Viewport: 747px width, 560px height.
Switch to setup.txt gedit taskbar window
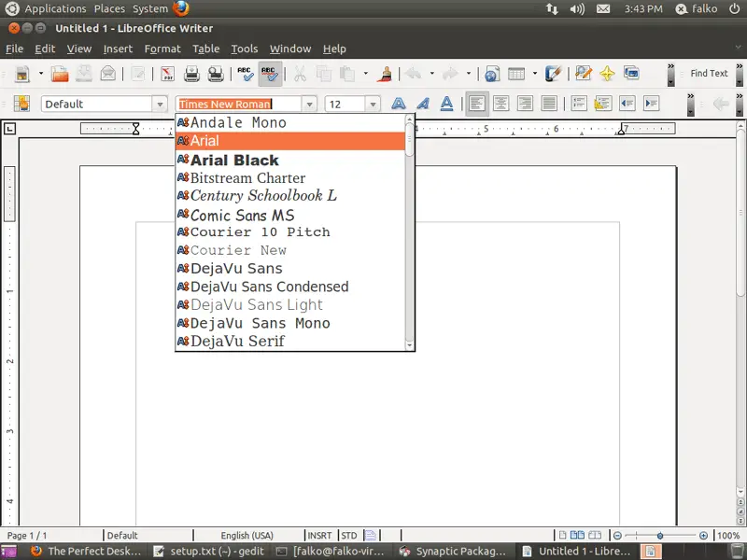click(208, 552)
